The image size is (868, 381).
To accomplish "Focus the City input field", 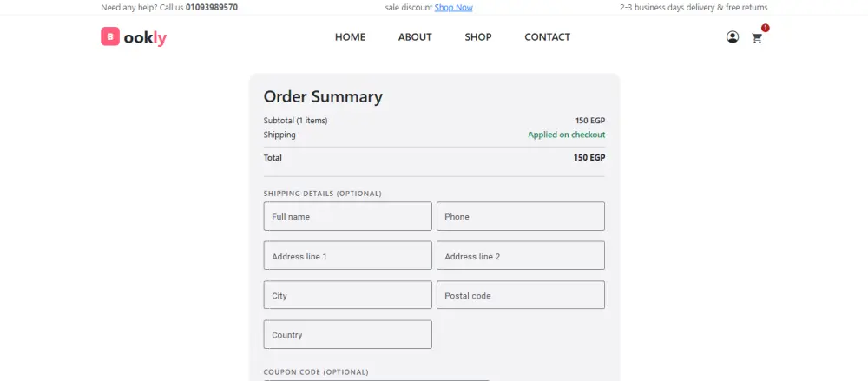I will coord(347,295).
